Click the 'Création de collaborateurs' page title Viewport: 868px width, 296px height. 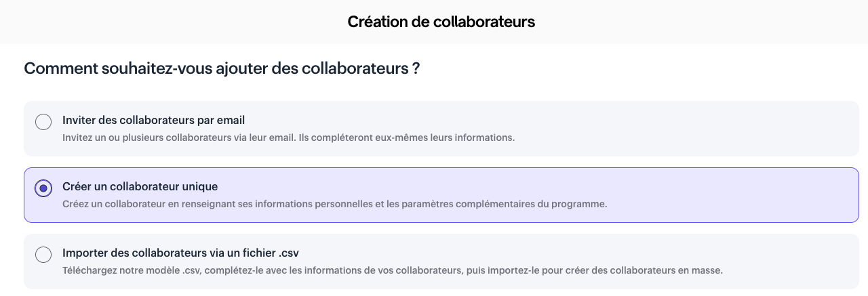click(x=441, y=22)
